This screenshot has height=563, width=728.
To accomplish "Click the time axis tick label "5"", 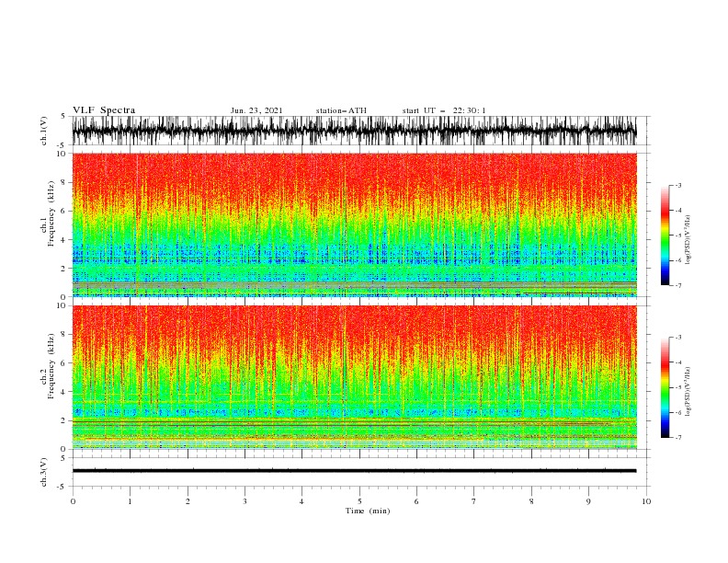I will pos(359,501).
